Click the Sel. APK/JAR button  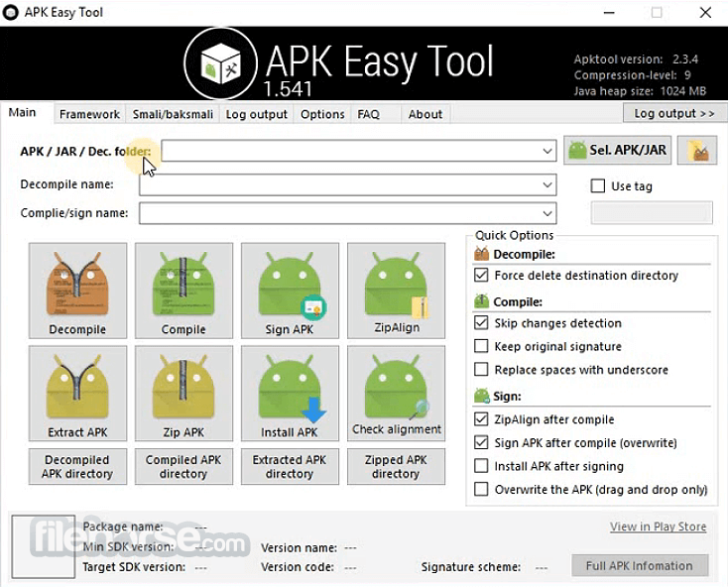click(618, 151)
